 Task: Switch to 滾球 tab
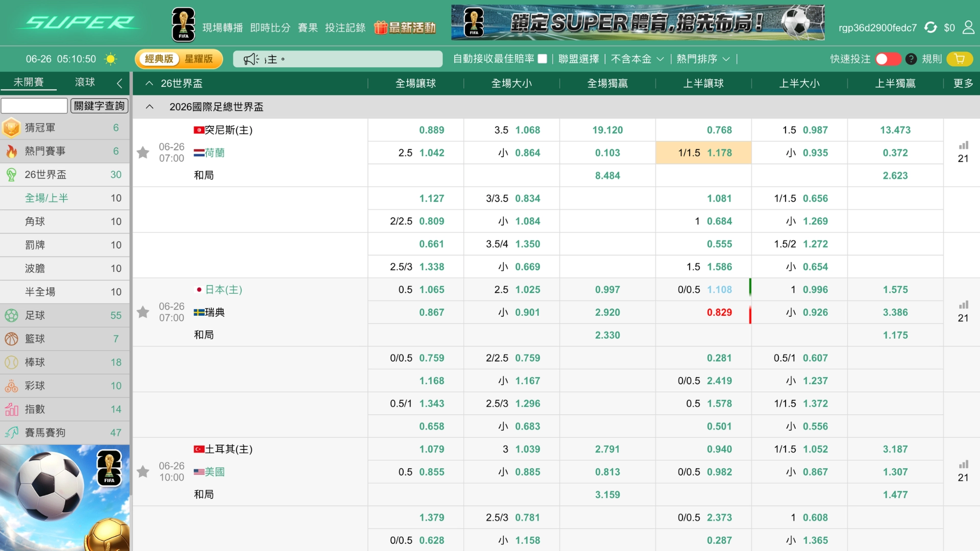85,82
